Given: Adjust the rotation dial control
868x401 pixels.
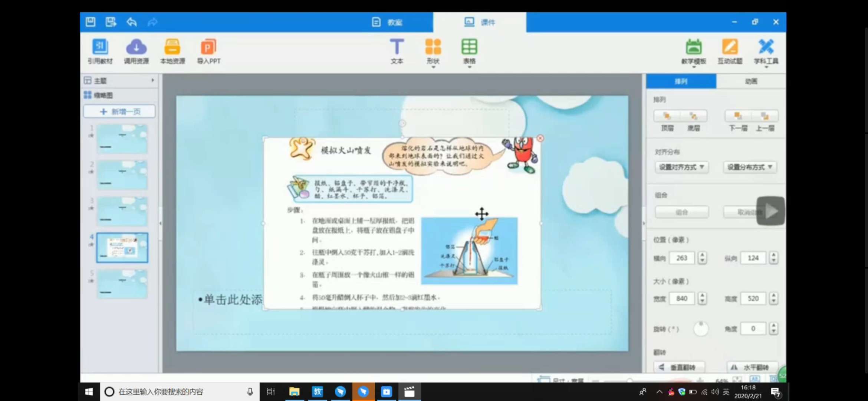Looking at the screenshot, I should 701,329.
